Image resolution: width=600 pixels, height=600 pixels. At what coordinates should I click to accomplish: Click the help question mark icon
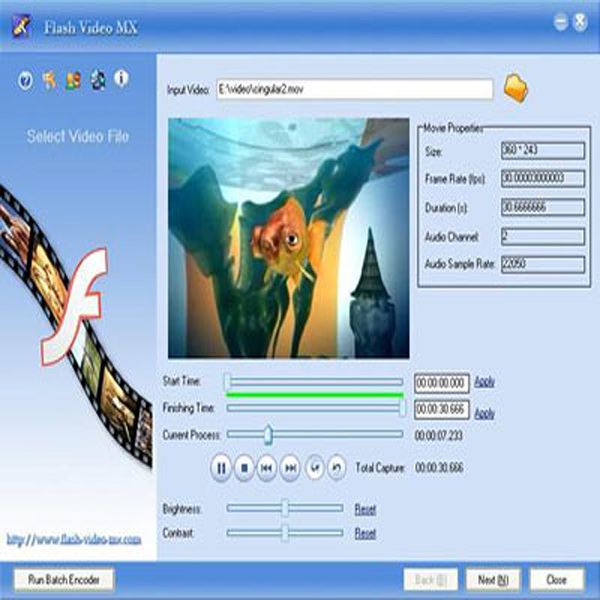tap(25, 81)
